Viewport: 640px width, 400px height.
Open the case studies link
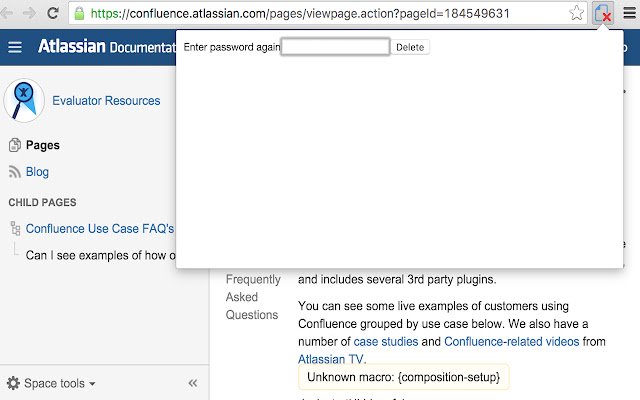coord(386,341)
